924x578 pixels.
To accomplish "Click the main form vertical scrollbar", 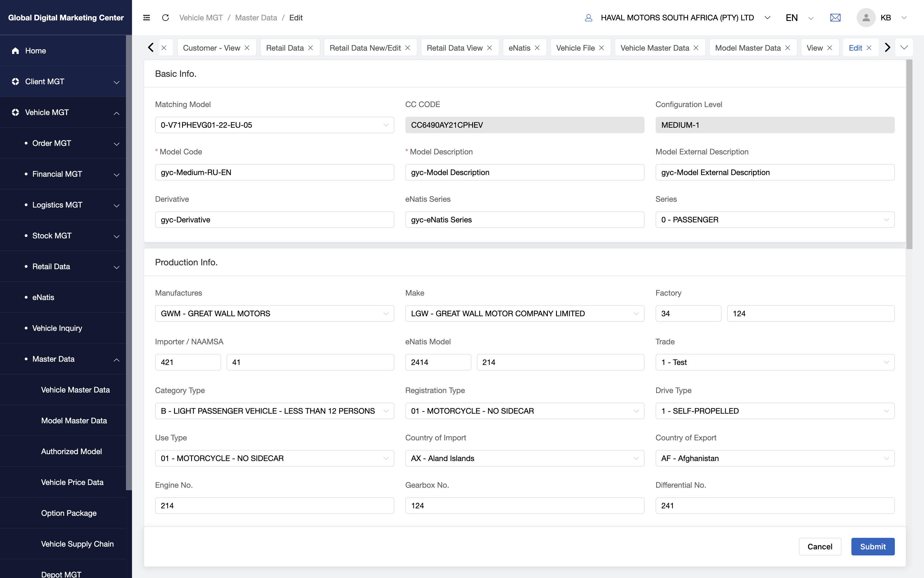I will [909, 154].
